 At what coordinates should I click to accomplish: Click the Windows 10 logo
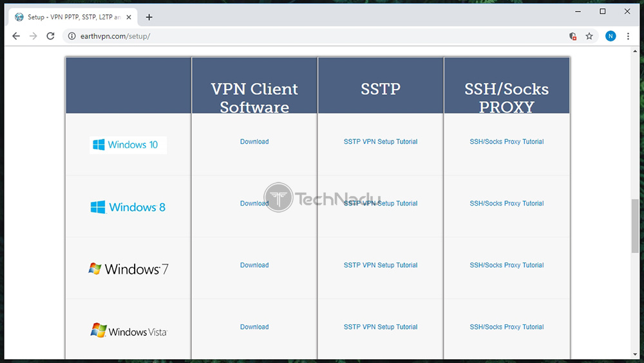pos(128,144)
